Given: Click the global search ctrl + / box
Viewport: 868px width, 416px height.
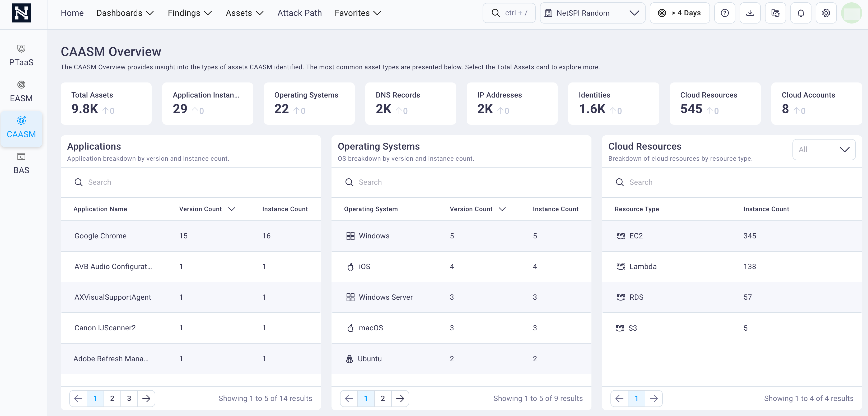Looking at the screenshot, I should pos(509,13).
